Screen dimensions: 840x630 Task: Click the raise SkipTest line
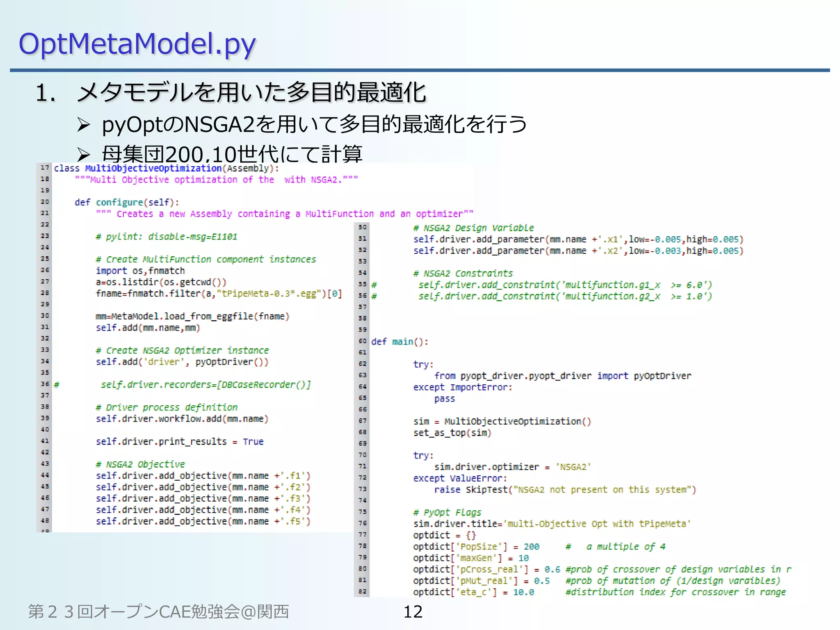(565, 490)
